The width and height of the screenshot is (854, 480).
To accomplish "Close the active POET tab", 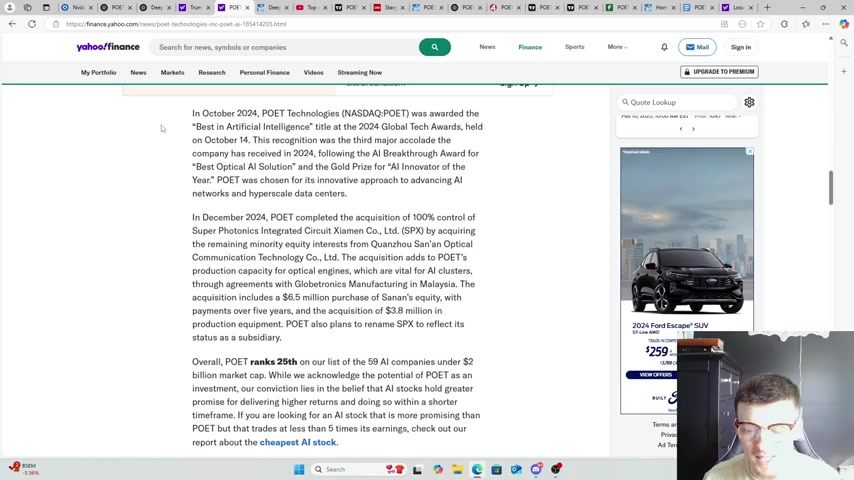I will click(247, 8).
